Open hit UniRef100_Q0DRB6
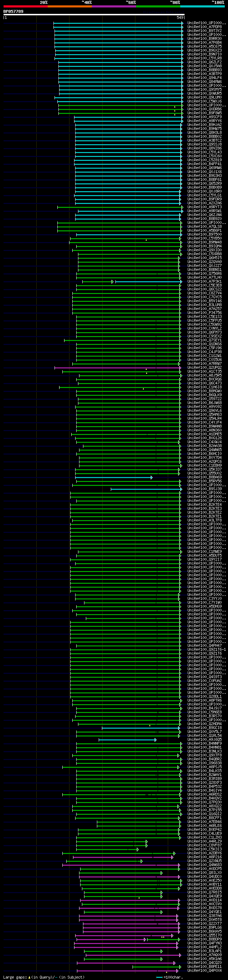The height and width of the screenshot is (980, 228). click(x=204, y=109)
